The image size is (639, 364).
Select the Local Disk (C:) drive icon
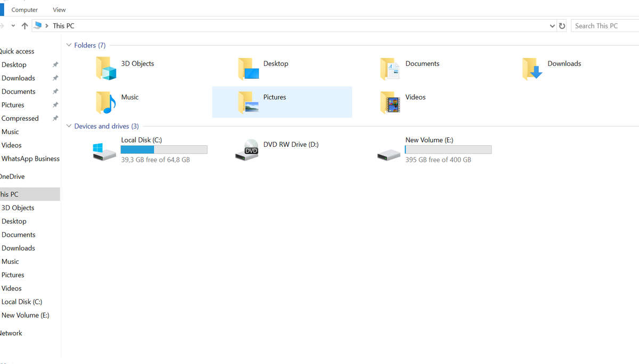click(x=103, y=150)
